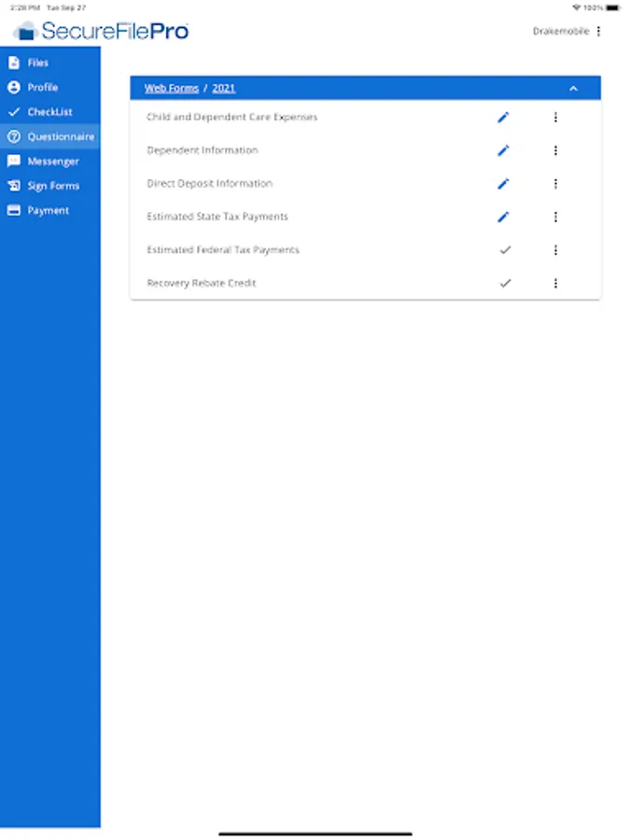
Task: Follow the 2021 breadcrumb link
Action: (x=223, y=89)
